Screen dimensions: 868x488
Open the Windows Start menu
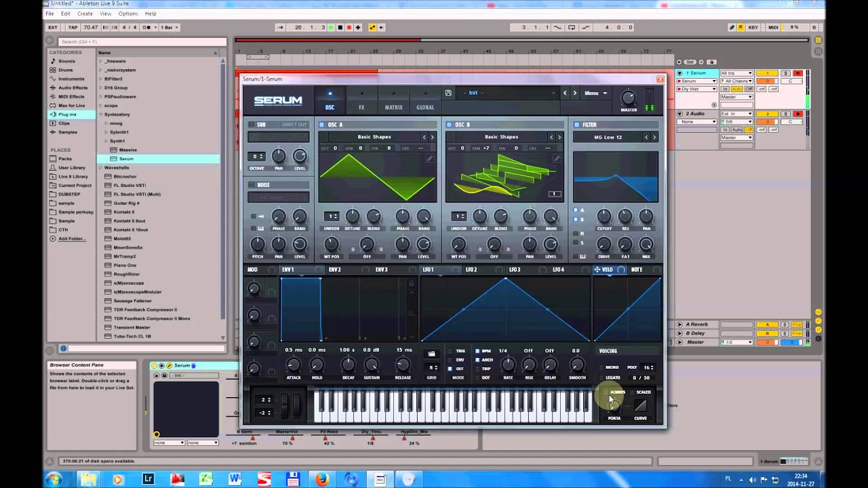(54, 479)
